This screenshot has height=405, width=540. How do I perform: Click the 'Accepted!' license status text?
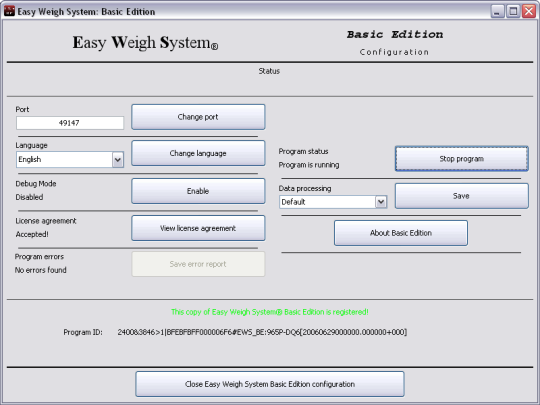coord(32,234)
